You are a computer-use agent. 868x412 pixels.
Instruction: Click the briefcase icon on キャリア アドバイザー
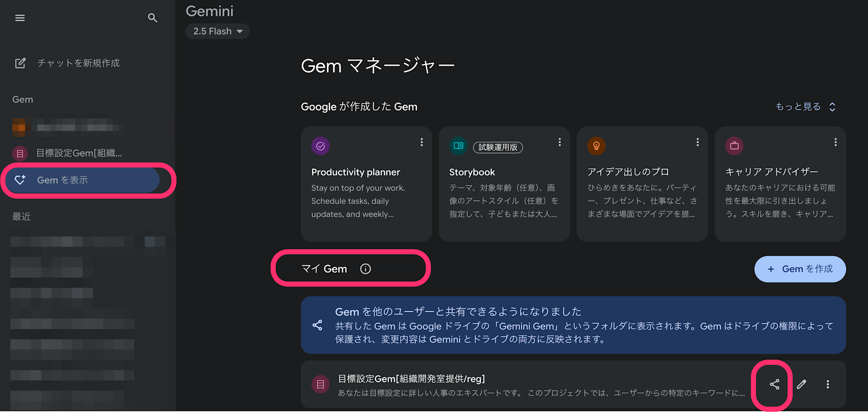click(x=734, y=146)
